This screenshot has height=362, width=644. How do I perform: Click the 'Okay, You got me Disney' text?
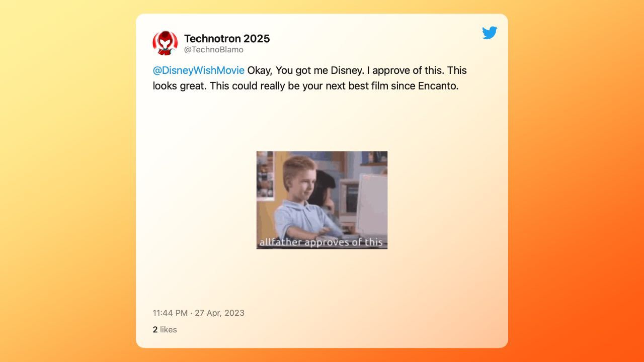304,70
